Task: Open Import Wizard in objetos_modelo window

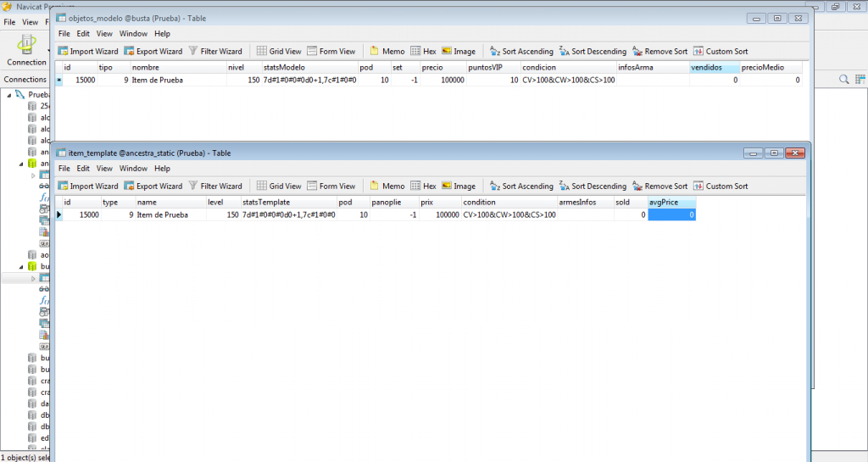Action: pos(88,51)
